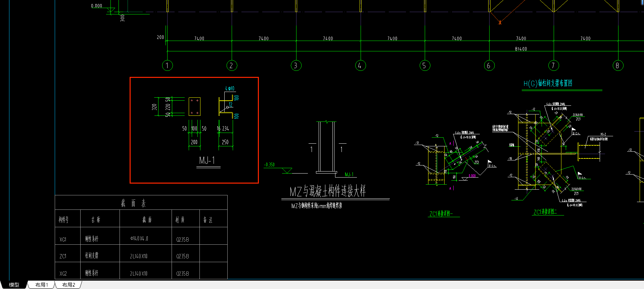The height and width of the screenshot is (289, 644).
Task: Click the 7400 dimension between axes 4 and 5
Action: click(x=392, y=39)
